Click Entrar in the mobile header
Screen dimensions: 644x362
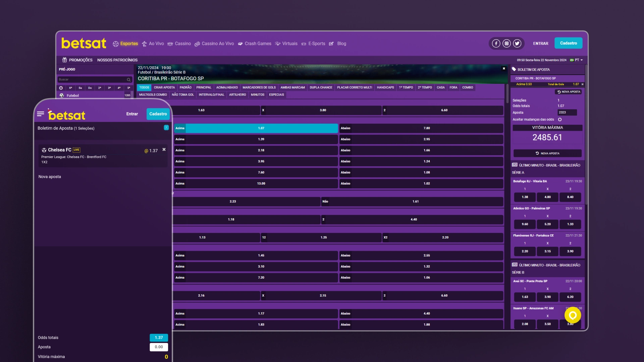pos(132,114)
